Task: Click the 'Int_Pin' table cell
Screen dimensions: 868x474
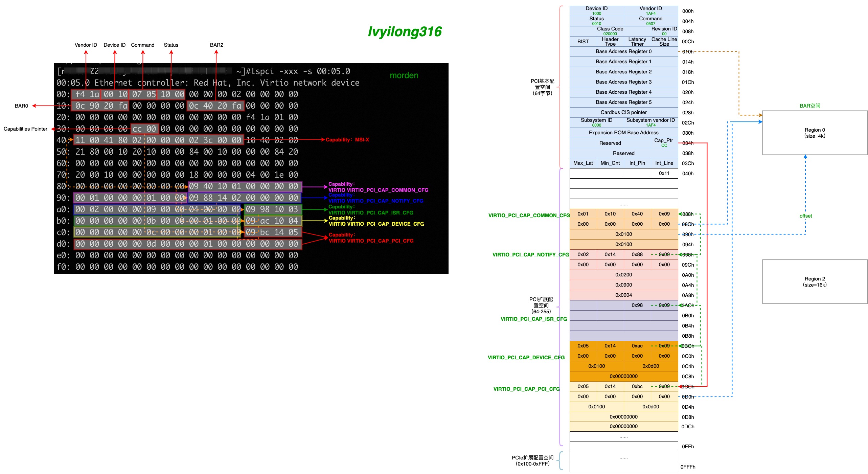Action: pyautogui.click(x=637, y=163)
